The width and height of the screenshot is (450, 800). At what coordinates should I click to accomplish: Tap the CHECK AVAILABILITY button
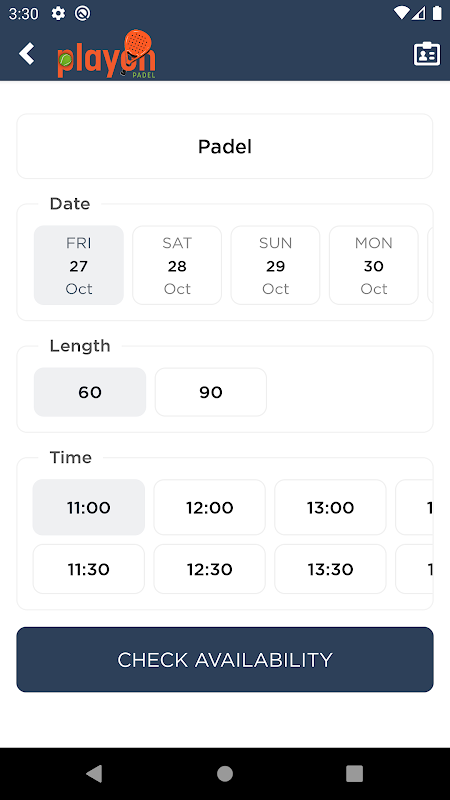coord(225,660)
